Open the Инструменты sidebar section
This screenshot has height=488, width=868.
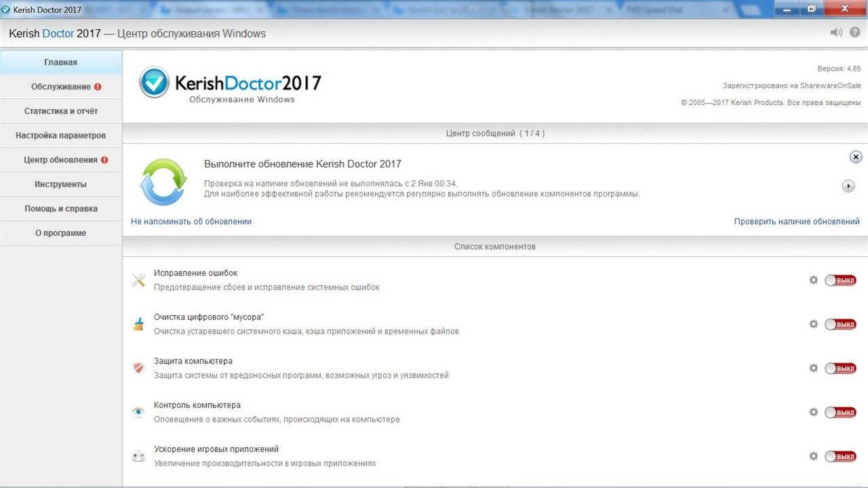coord(61,184)
